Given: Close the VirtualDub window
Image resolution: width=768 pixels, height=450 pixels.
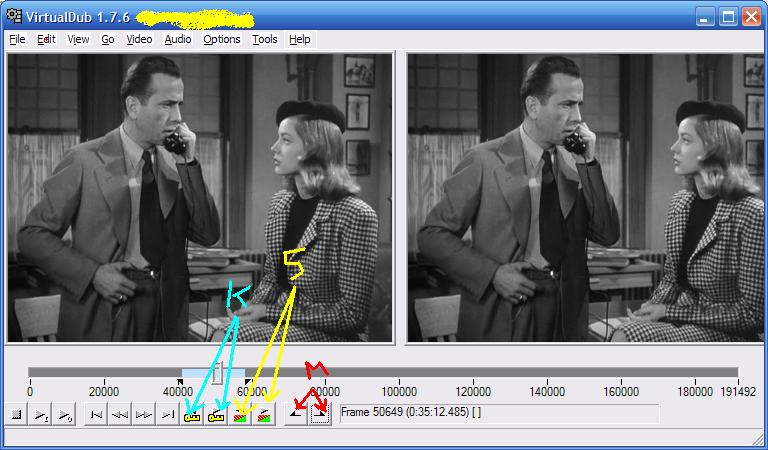Looking at the screenshot, I should pos(751,18).
